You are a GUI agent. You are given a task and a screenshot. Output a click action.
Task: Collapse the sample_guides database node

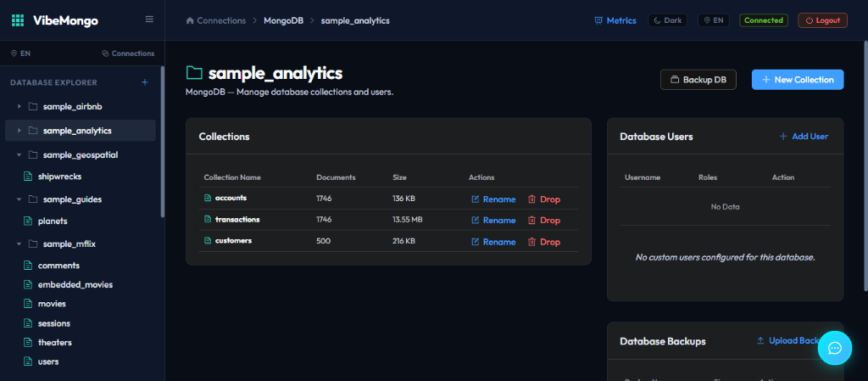coord(19,199)
